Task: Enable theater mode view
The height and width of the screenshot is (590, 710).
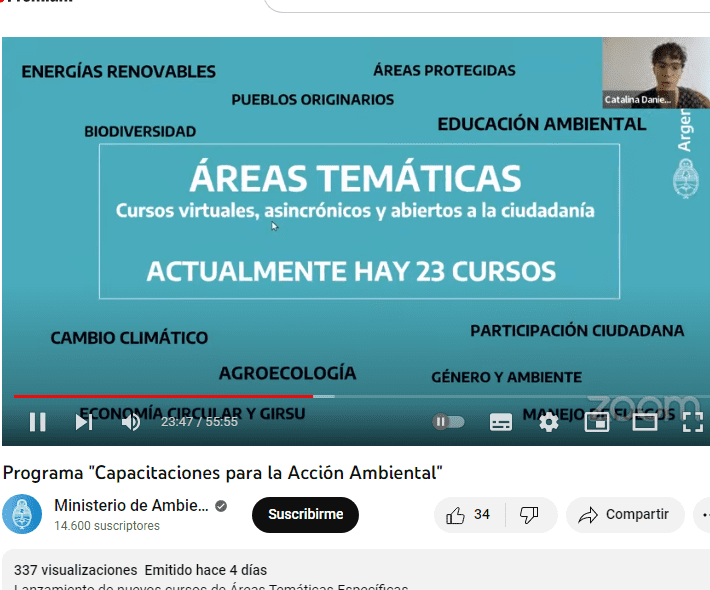Action: click(x=645, y=422)
